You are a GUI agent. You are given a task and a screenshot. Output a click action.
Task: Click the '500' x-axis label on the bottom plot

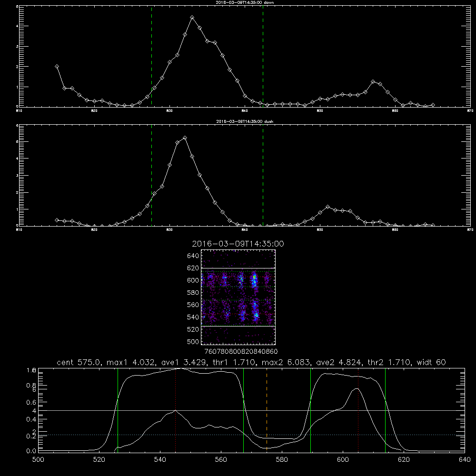click(x=38, y=460)
